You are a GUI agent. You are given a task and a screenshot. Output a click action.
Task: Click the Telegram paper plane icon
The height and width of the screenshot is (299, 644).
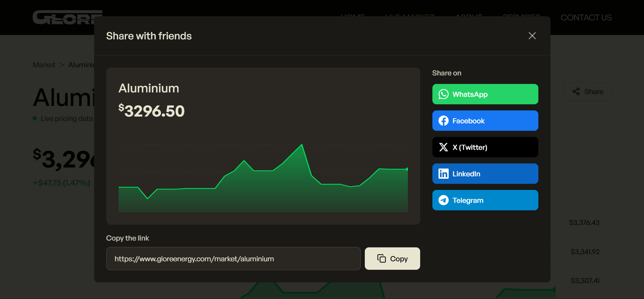point(443,200)
